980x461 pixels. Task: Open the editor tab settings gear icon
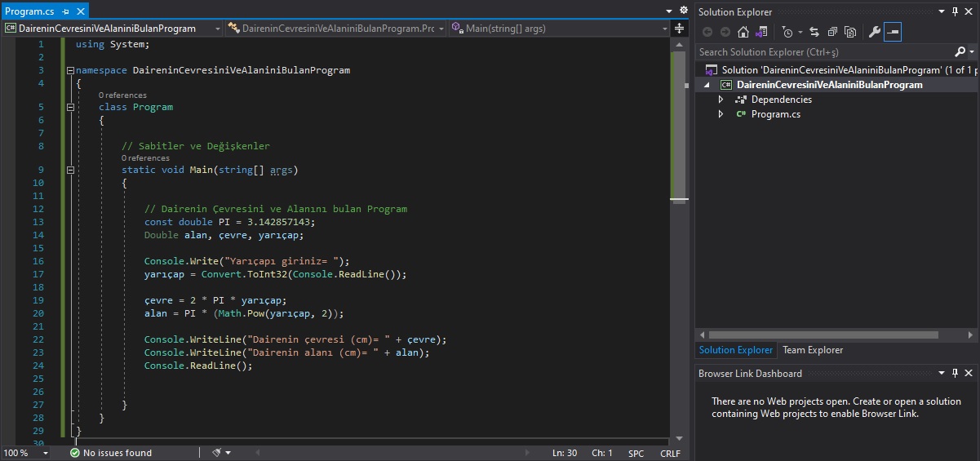683,11
